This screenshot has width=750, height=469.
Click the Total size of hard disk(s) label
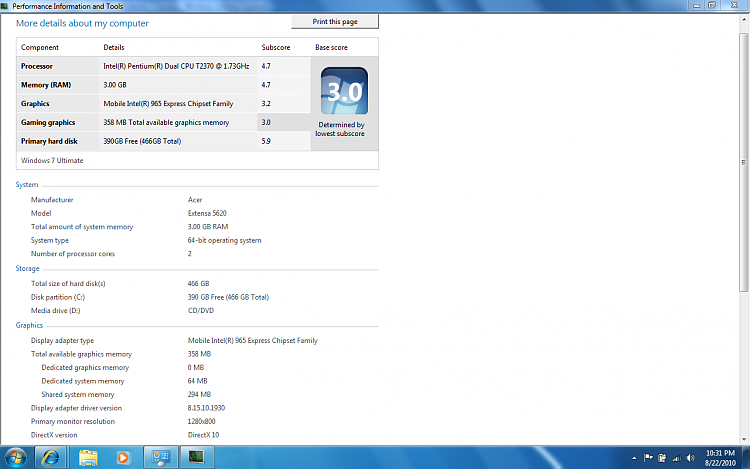pyautogui.click(x=68, y=284)
